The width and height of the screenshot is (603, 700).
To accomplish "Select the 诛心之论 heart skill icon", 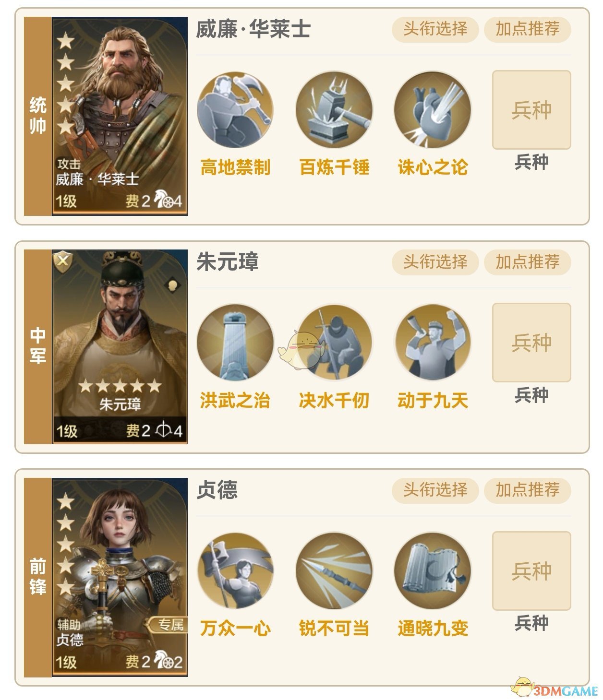I will [433, 109].
